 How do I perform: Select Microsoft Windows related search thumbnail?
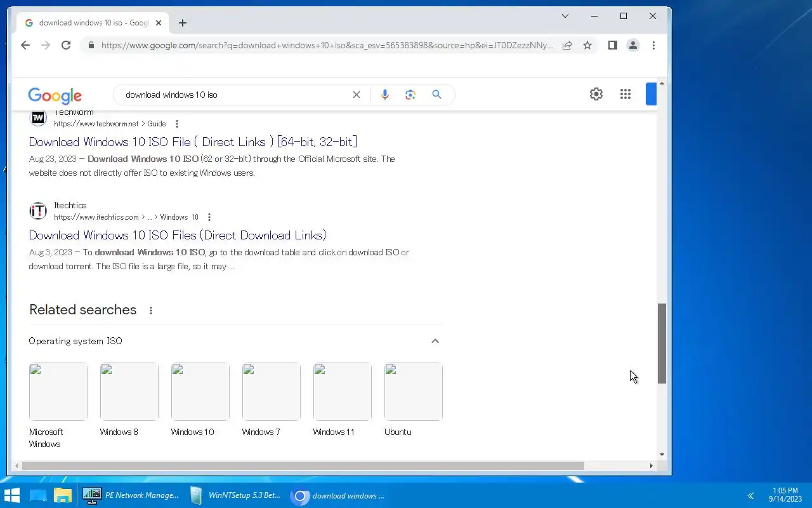[x=58, y=392]
